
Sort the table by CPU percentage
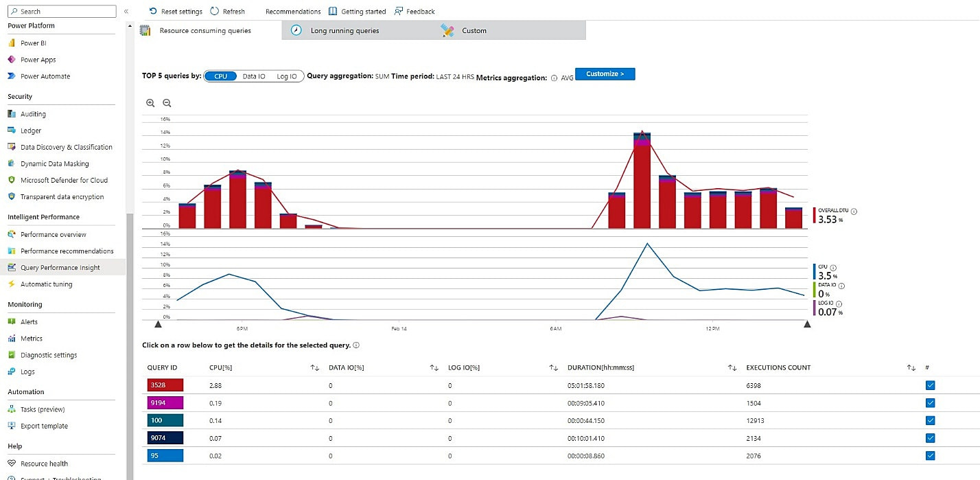(314, 367)
